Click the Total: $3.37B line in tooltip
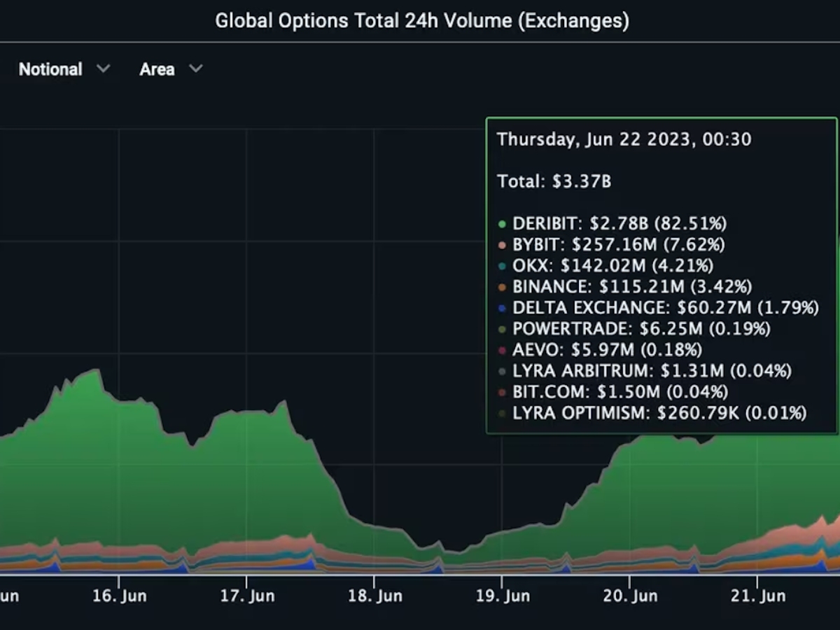 point(554,182)
